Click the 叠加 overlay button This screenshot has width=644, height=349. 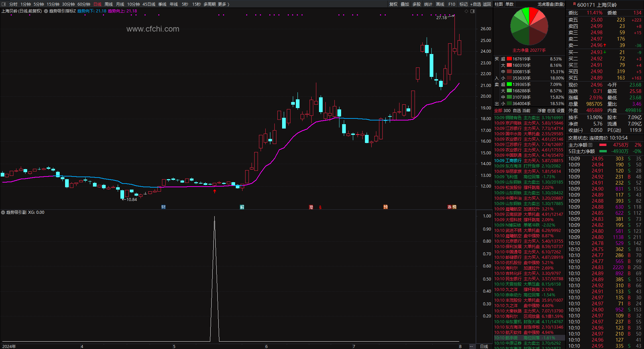click(x=405, y=4)
